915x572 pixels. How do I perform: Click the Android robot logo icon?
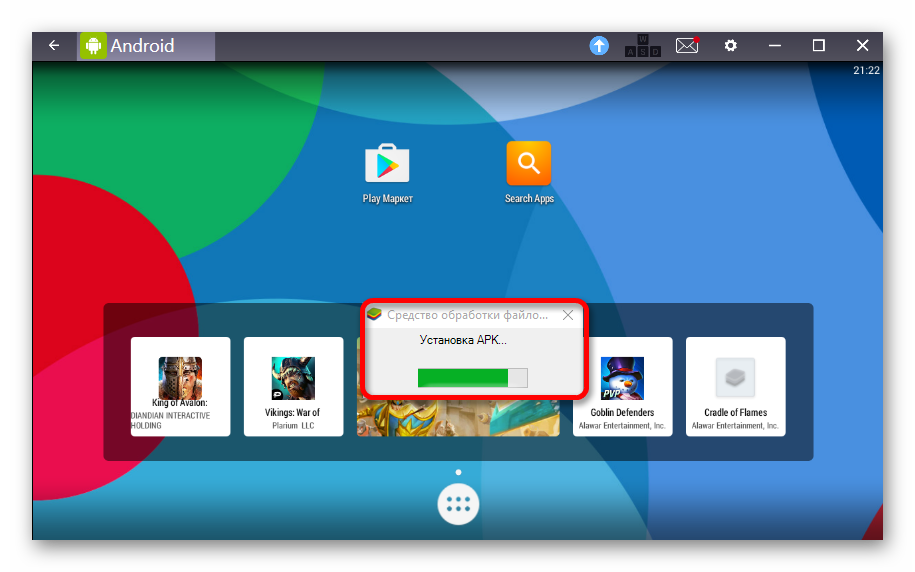click(93, 46)
